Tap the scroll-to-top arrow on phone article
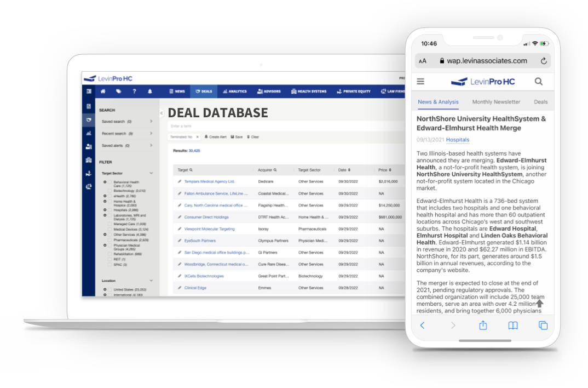The image size is (588, 388). point(539,303)
